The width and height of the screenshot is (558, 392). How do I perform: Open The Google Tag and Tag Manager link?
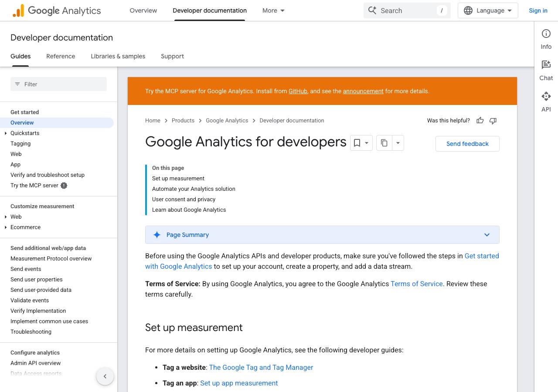[x=261, y=367]
